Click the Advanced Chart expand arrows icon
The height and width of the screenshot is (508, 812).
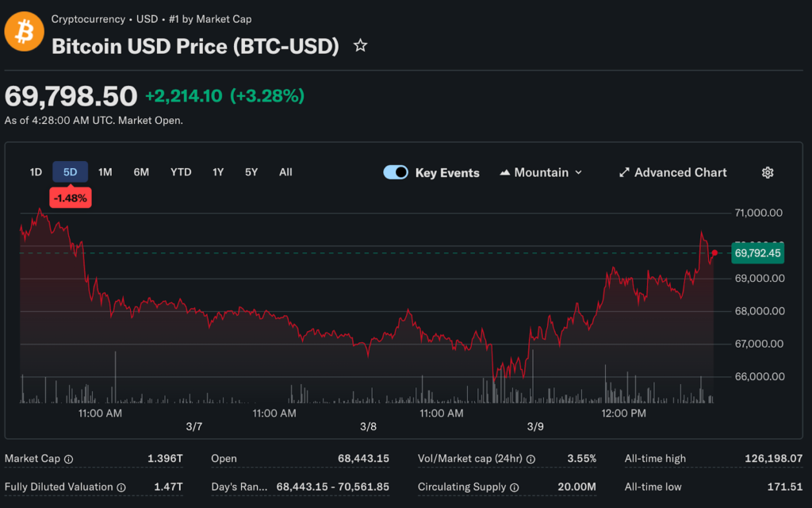[x=624, y=172]
